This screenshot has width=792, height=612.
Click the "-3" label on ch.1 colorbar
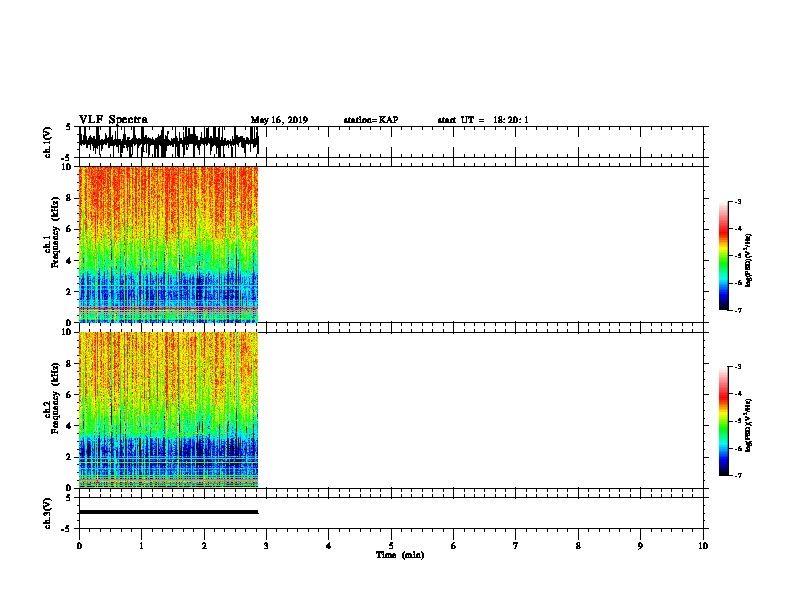click(x=737, y=201)
